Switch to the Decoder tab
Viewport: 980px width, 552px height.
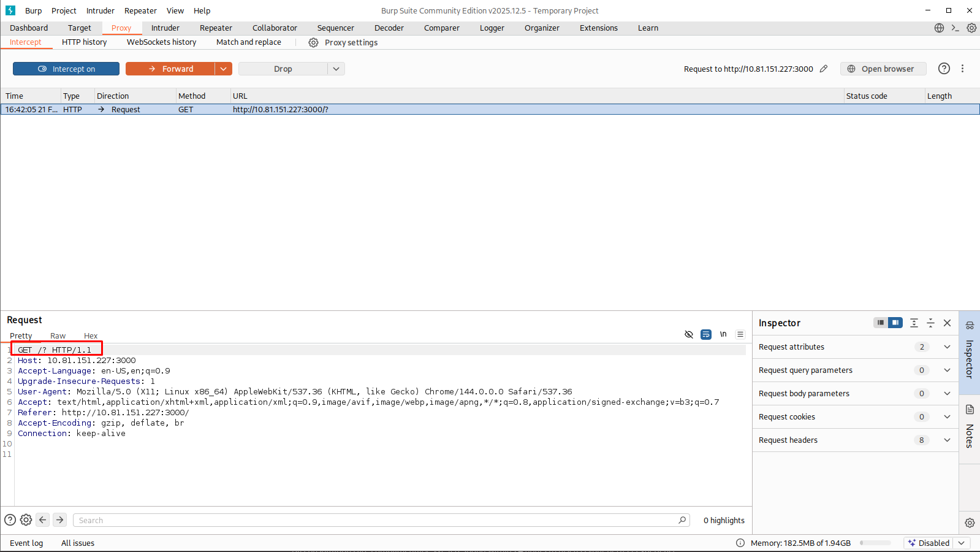pos(389,28)
